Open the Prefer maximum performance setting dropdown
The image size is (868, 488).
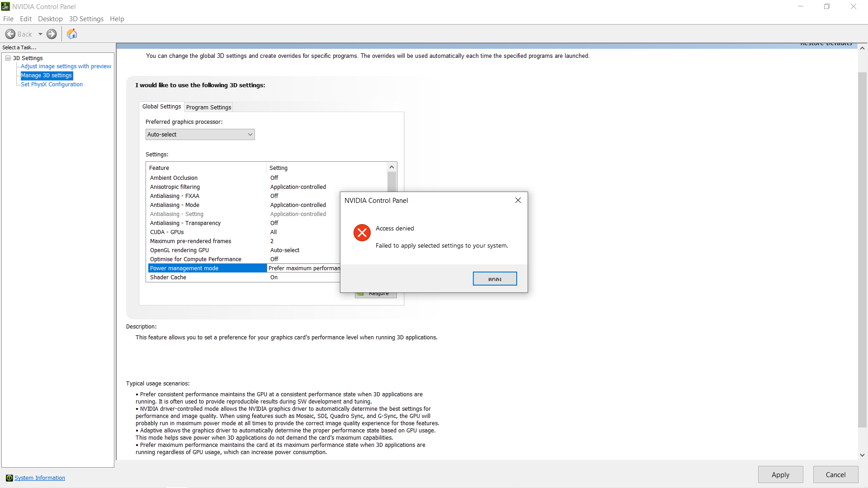click(304, 268)
